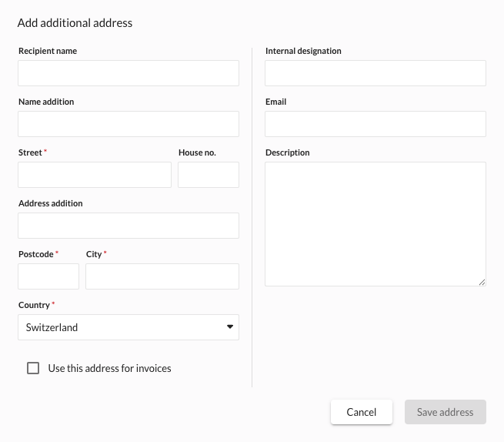Click the 'Address addition' label
This screenshot has width=504, height=442.
[x=51, y=203]
